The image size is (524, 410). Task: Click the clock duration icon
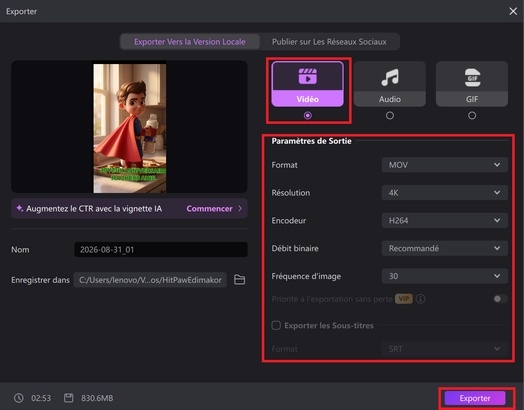[x=19, y=398]
